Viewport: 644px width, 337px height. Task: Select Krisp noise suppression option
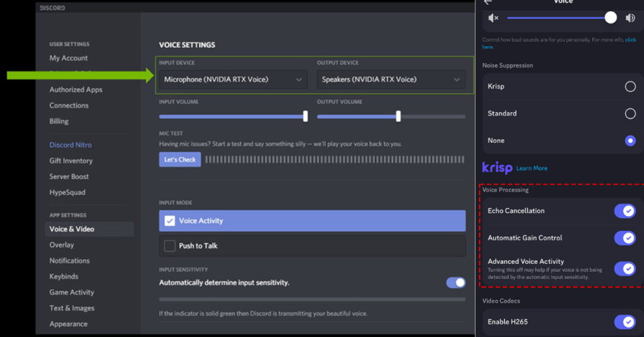pos(630,87)
